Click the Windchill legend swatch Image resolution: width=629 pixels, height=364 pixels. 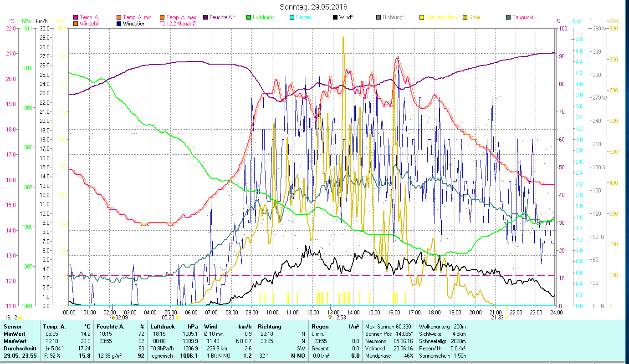(75, 23)
